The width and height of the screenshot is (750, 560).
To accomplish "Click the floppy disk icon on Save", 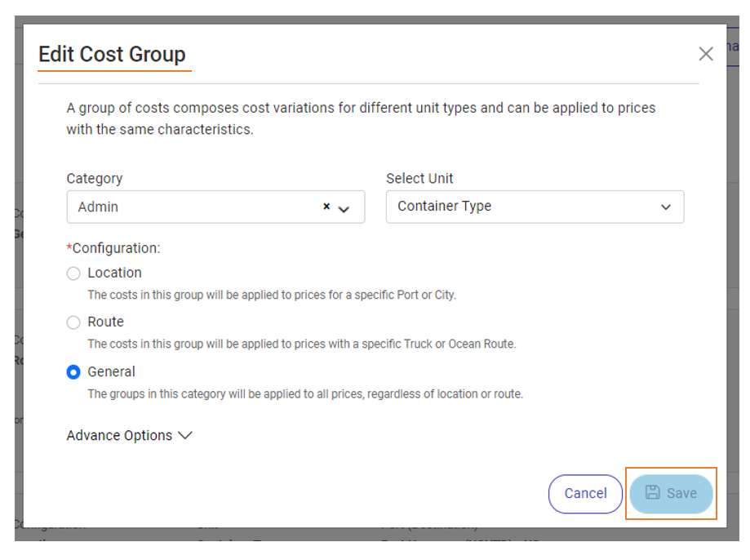I will click(x=652, y=492).
